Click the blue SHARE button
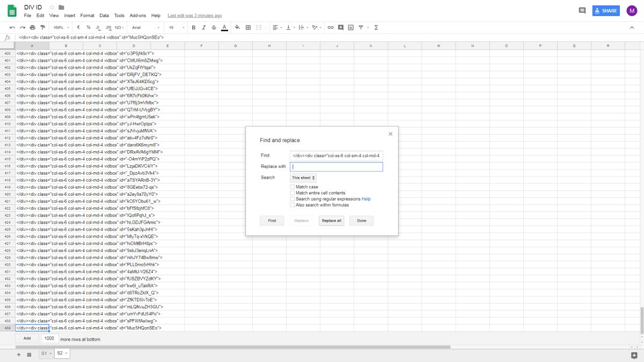The height and width of the screenshot is (362, 644). click(606, 11)
